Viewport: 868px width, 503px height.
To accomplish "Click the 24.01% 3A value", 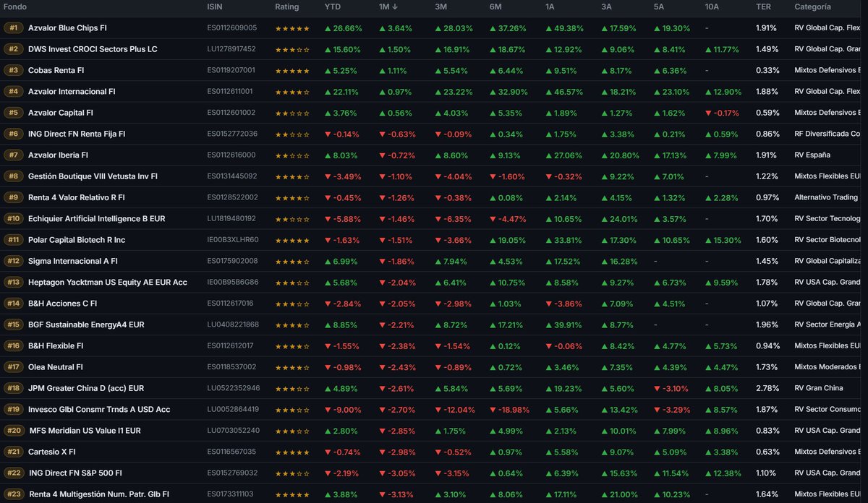I will (x=619, y=219).
